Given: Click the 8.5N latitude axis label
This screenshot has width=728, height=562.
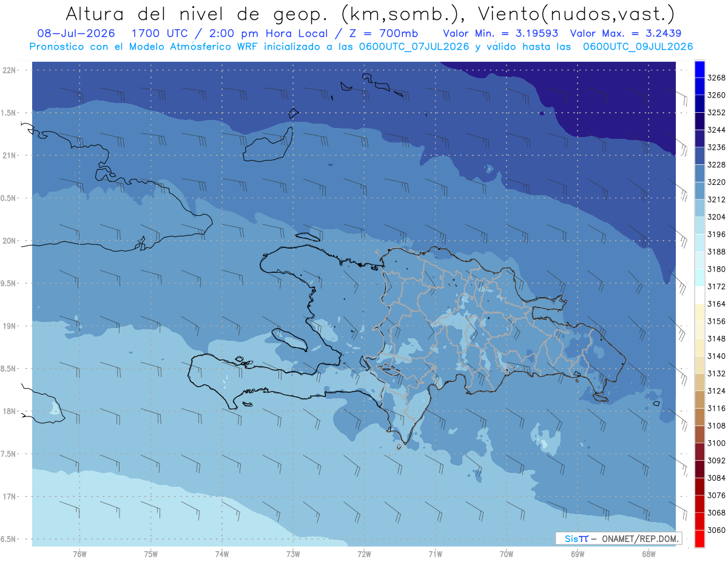Looking at the screenshot, I should [x=9, y=369].
